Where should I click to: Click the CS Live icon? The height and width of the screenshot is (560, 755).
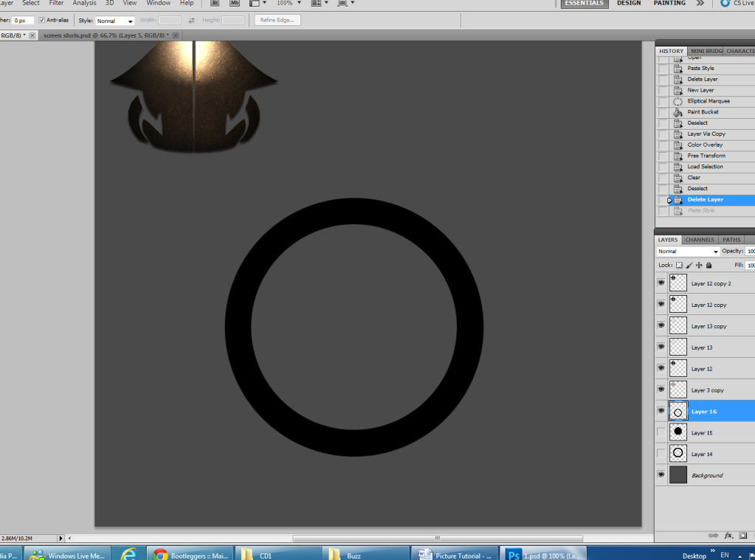pyautogui.click(x=725, y=3)
